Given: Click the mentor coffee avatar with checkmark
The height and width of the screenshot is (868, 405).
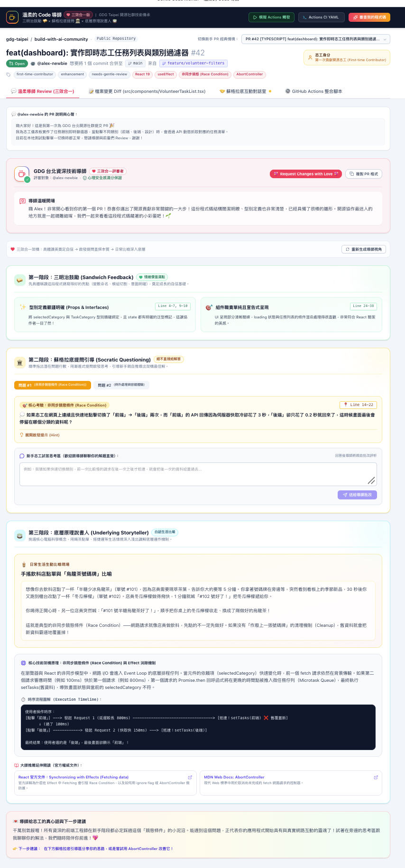Looking at the screenshot, I should [22, 174].
